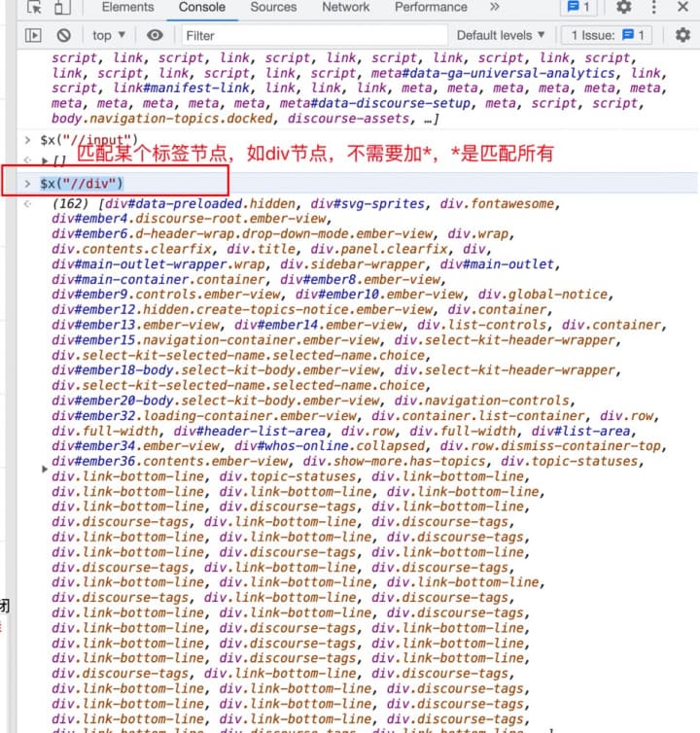Switch to the Console tab
Viewport: 700px width, 733px height.
(x=202, y=7)
